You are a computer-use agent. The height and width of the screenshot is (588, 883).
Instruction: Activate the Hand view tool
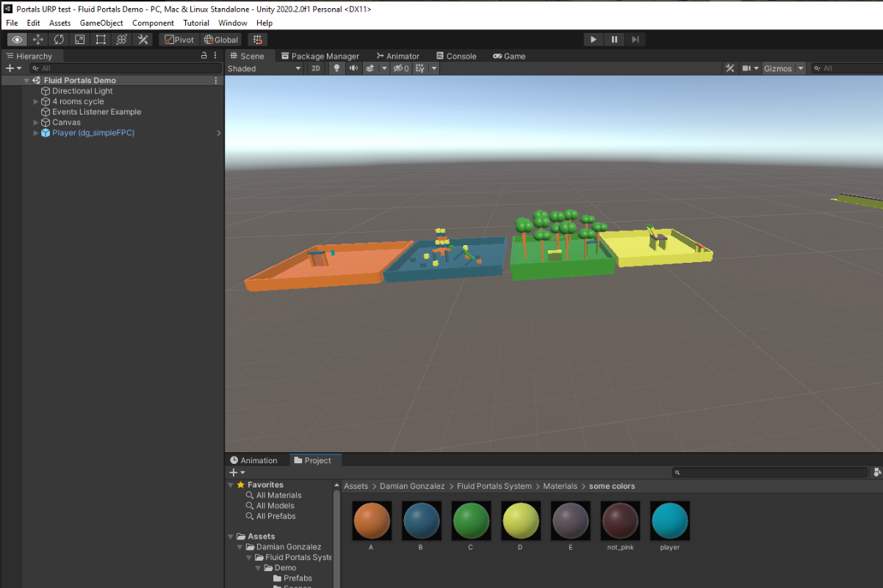point(17,40)
